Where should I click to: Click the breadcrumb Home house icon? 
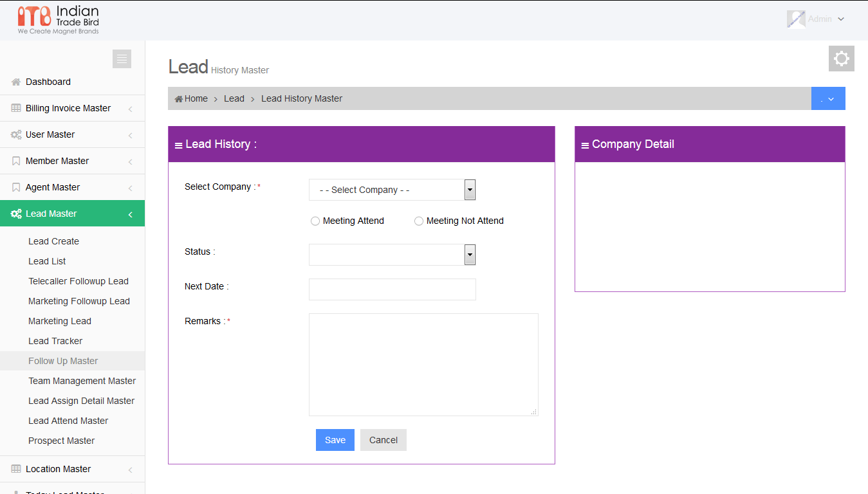[179, 98]
